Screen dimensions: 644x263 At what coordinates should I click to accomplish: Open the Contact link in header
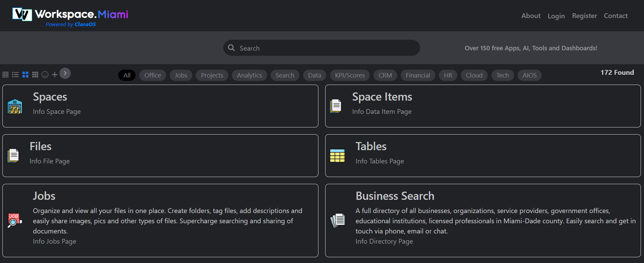click(x=615, y=16)
